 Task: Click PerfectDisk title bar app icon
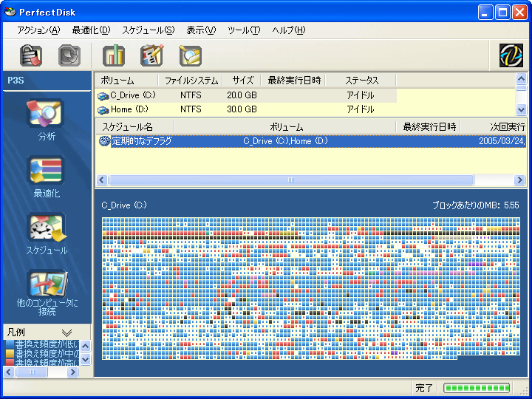[10, 13]
